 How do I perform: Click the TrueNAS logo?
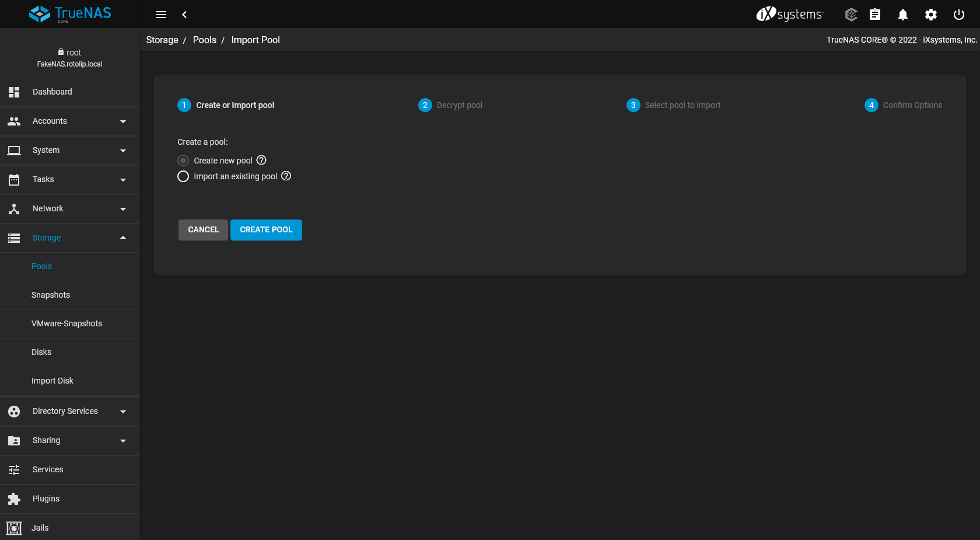point(70,14)
